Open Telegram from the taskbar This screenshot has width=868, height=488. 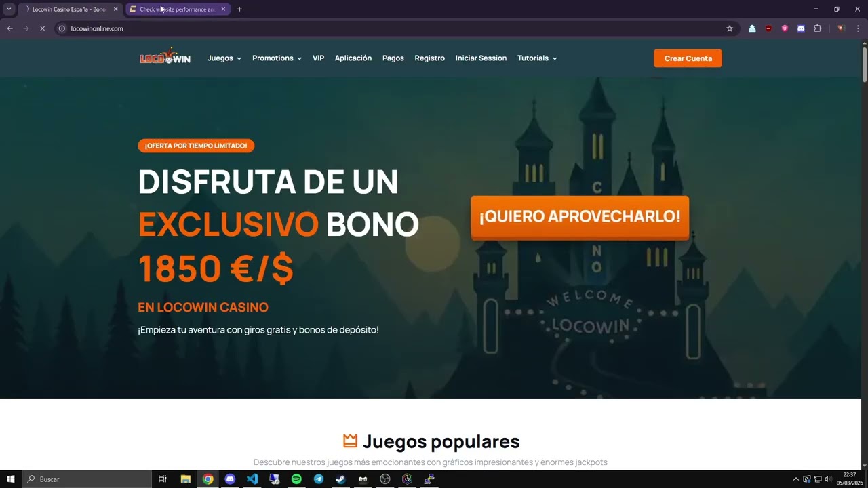pos(319,479)
